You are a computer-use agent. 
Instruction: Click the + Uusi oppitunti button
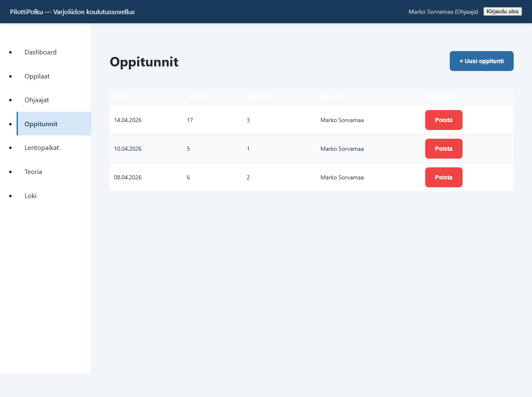click(x=481, y=61)
